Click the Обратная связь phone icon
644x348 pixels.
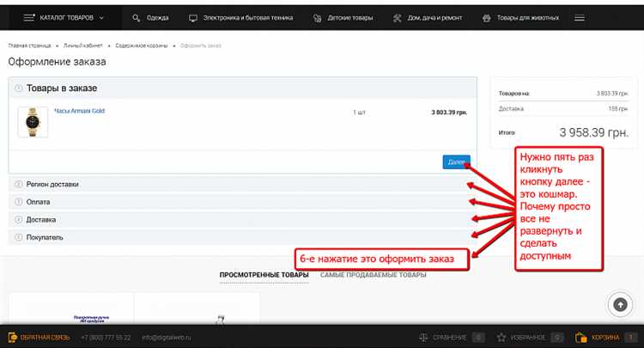(x=12, y=338)
